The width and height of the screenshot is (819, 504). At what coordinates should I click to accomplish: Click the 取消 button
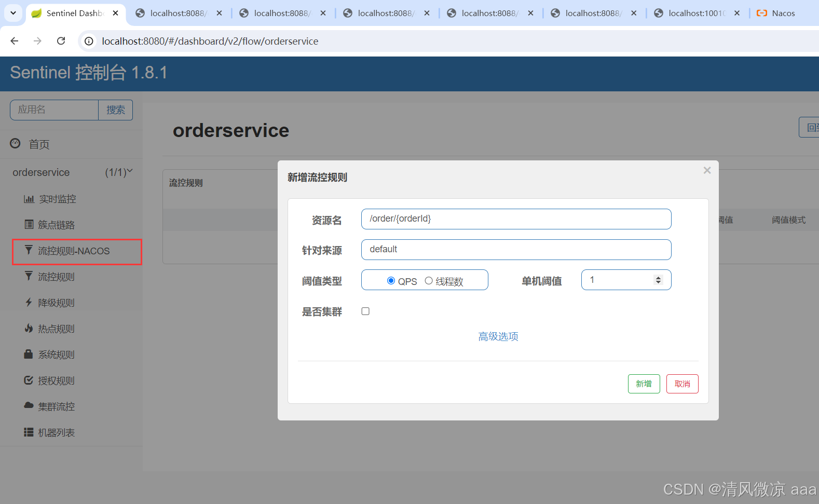coord(682,384)
